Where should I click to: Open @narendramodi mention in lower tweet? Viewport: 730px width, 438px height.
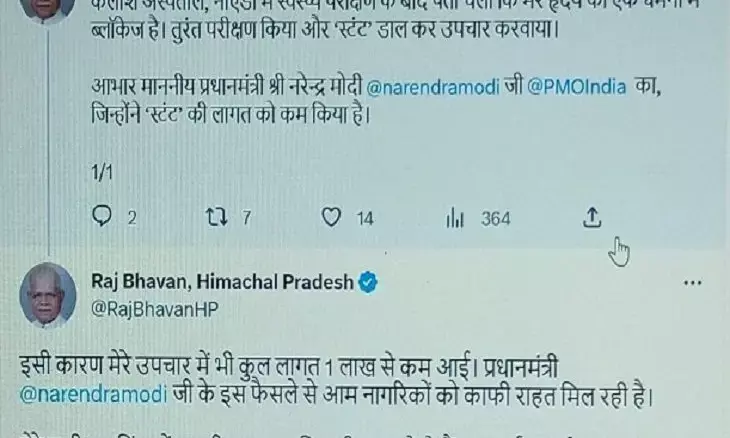pyautogui.click(x=93, y=394)
